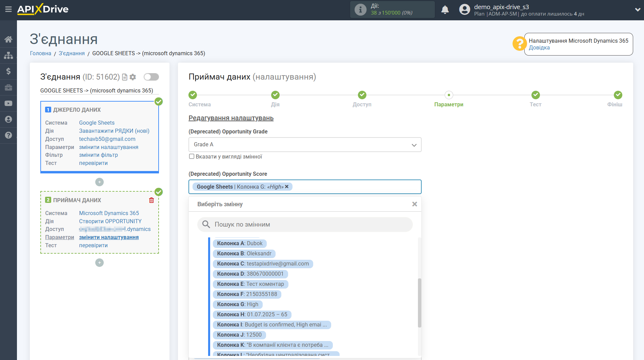This screenshot has width=644, height=360.
Task: Click the variable list scrollbar
Action: click(419, 303)
